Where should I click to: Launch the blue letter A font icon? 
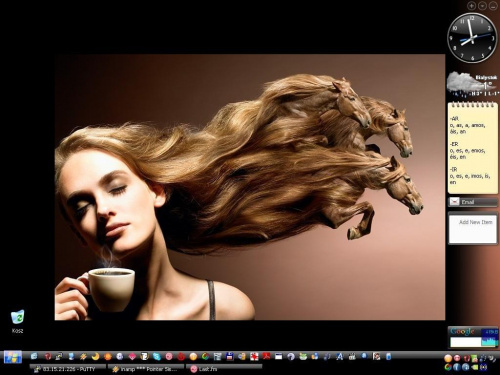tap(340, 356)
